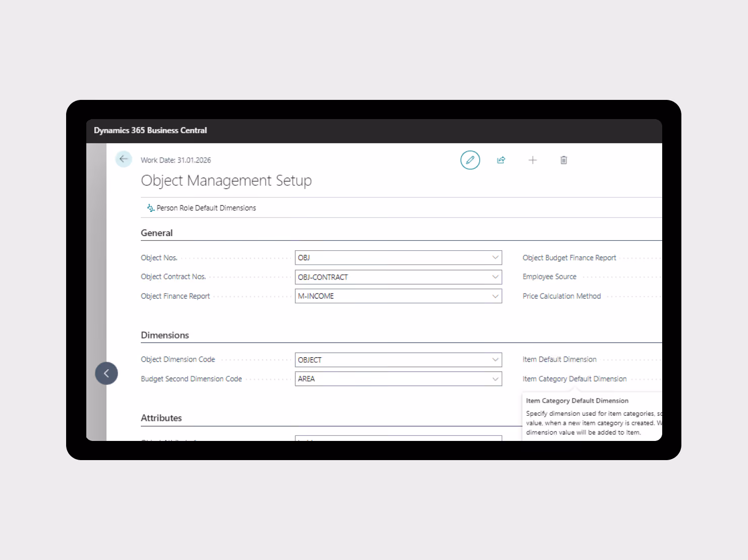Click the Employee Source label
748x560 pixels.
coord(549,277)
